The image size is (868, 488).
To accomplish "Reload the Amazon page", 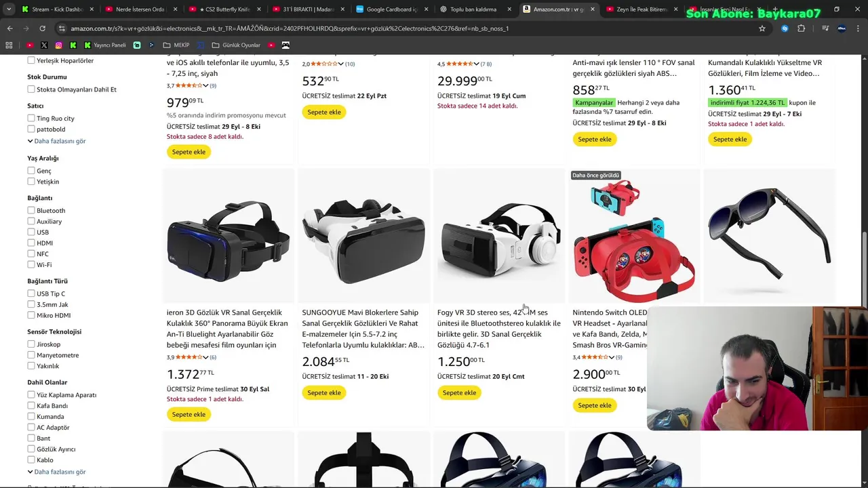I will point(42,28).
